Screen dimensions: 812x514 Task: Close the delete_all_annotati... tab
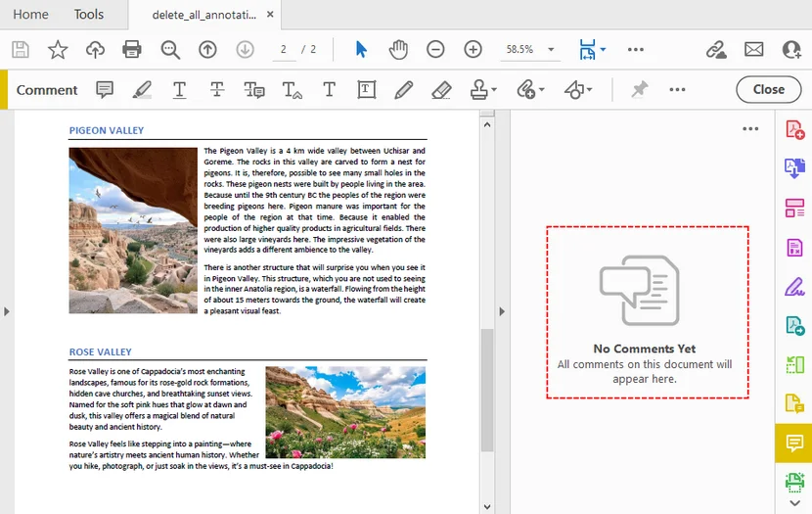[270, 15]
